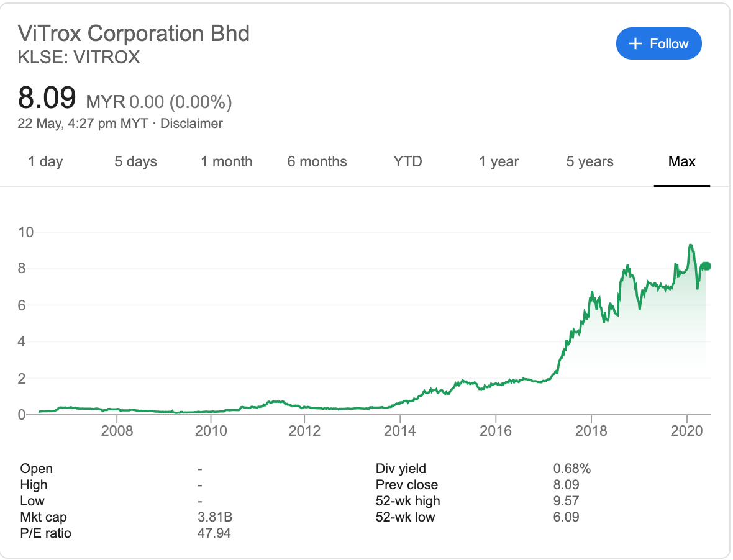This screenshot has width=733, height=560.
Task: Choose the 5 years tab
Action: 590,162
